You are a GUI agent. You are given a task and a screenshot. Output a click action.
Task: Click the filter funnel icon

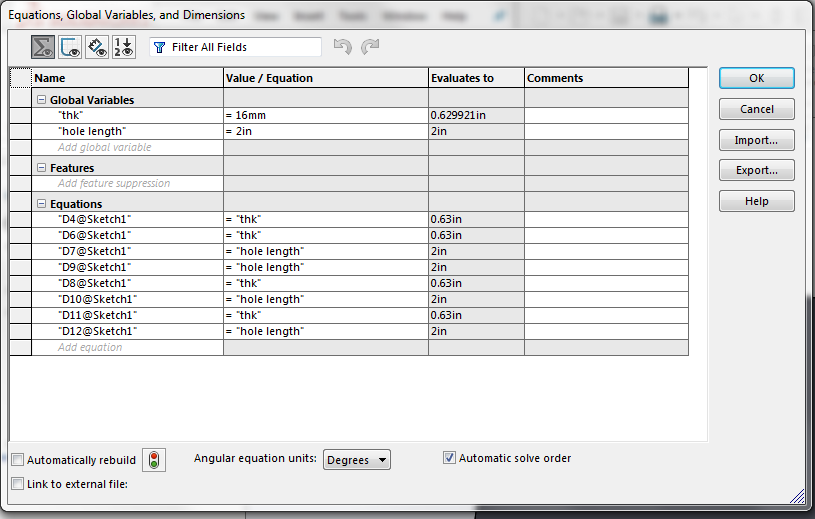pyautogui.click(x=160, y=47)
